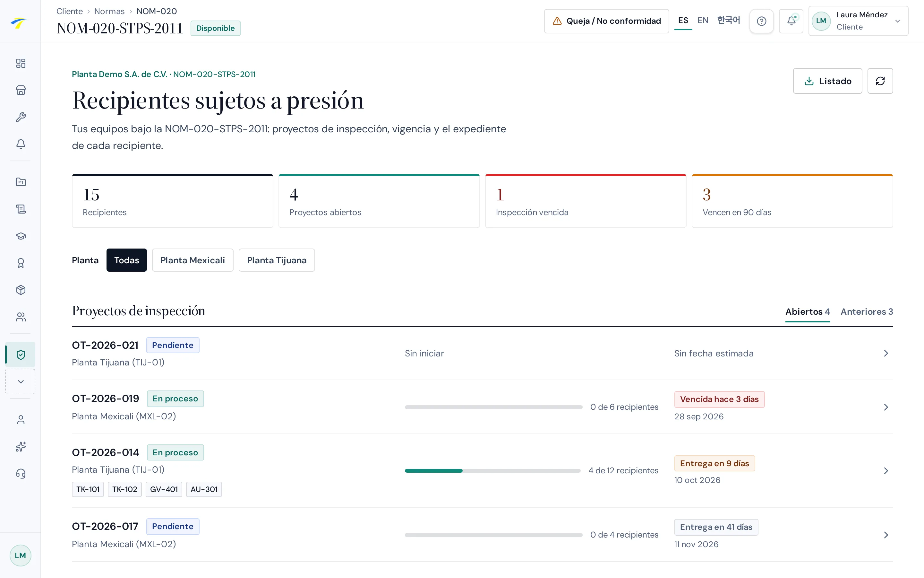Switch to the Abiertos 4 tab
This screenshot has width=924, height=578.
808,312
